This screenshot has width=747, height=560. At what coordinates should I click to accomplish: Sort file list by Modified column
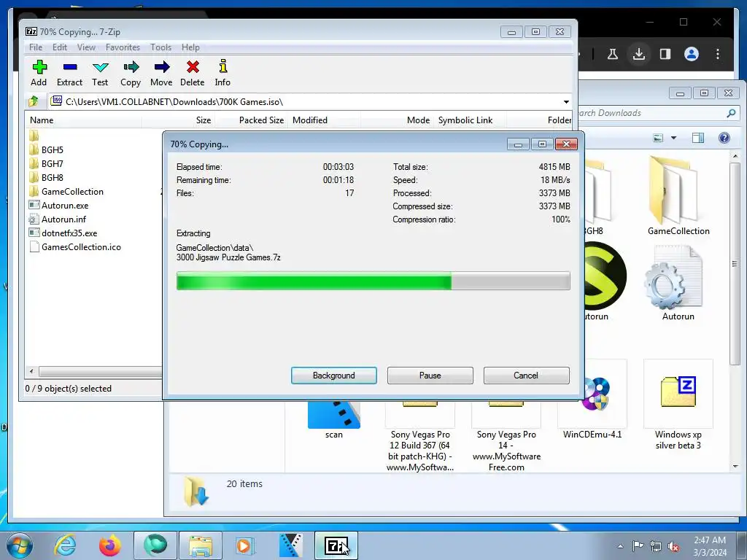pos(324,120)
